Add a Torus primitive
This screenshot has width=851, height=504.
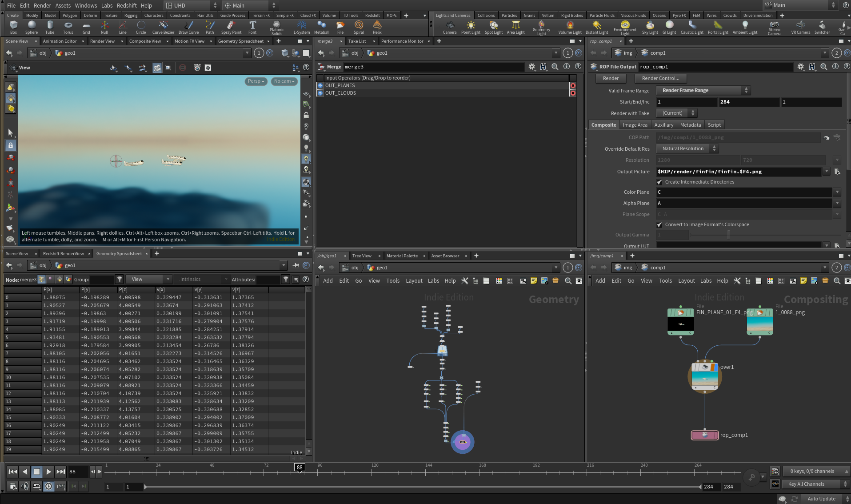(68, 27)
